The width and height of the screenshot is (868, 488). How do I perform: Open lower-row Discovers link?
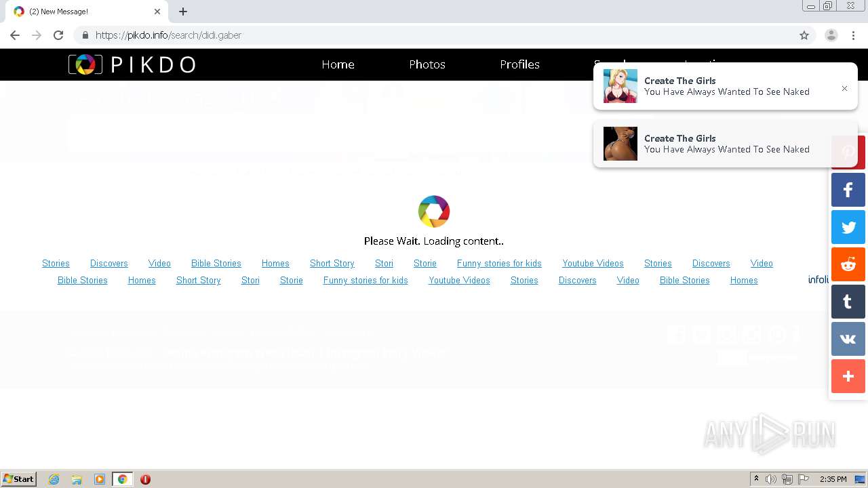coord(577,280)
